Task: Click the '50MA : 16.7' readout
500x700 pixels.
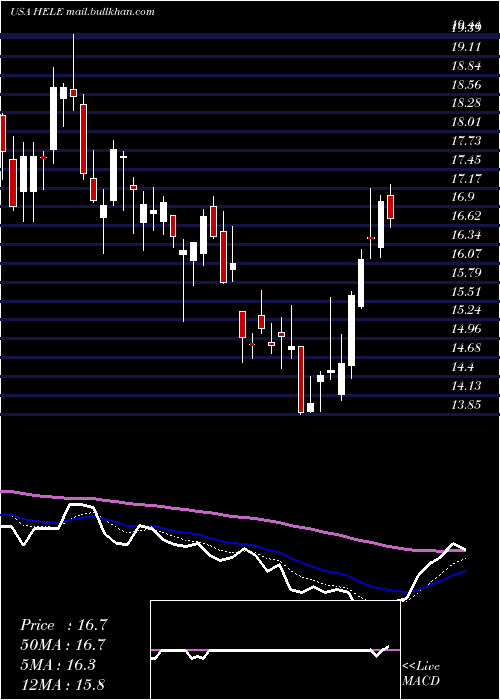Action: tap(64, 645)
